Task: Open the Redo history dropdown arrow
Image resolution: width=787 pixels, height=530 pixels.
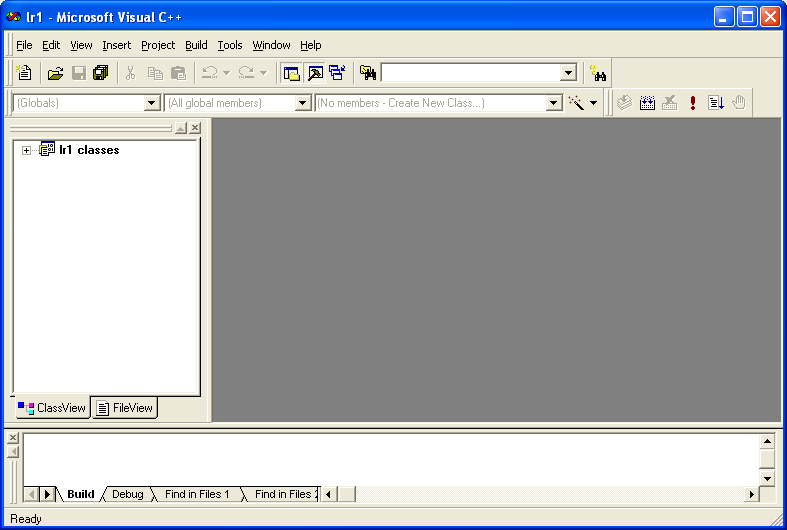Action: 264,73
